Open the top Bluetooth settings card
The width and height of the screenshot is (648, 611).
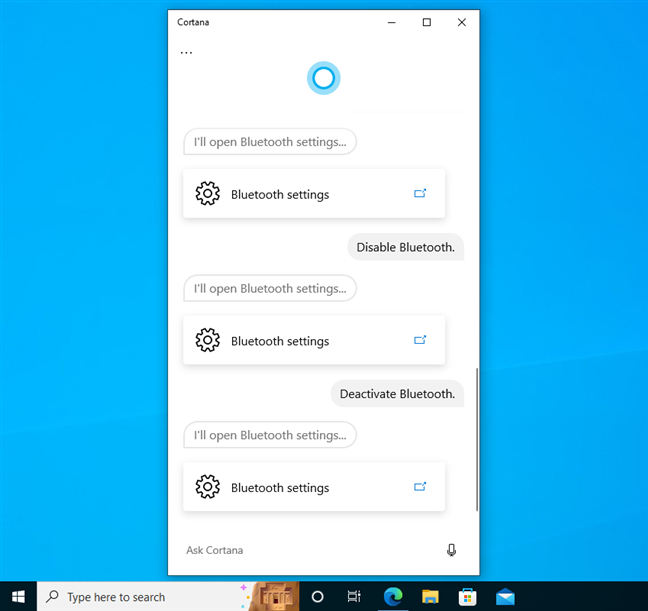click(x=314, y=193)
